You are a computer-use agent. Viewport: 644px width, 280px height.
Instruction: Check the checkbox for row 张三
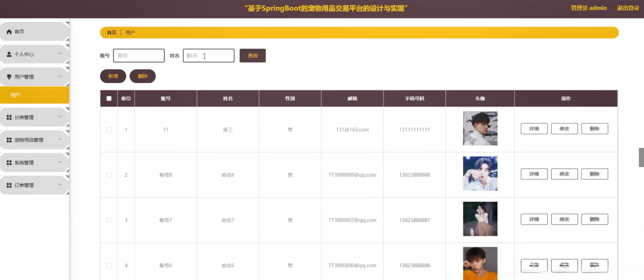click(x=109, y=130)
